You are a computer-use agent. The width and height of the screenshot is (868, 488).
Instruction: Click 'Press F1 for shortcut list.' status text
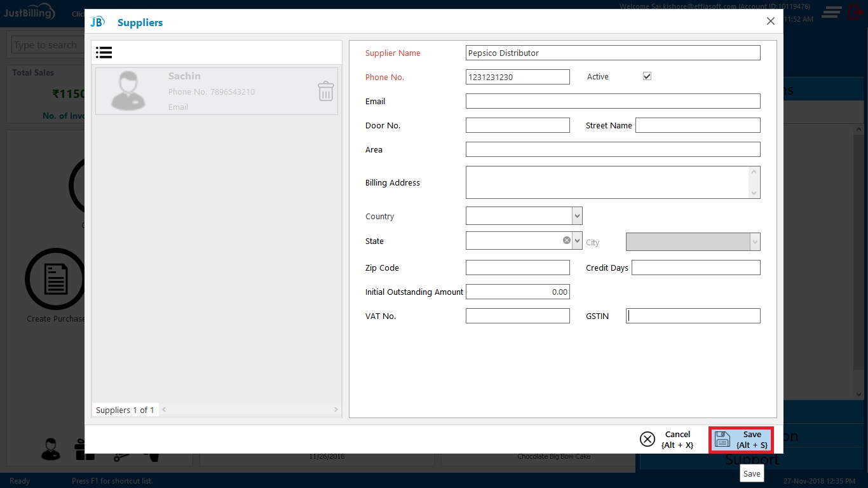(112, 481)
